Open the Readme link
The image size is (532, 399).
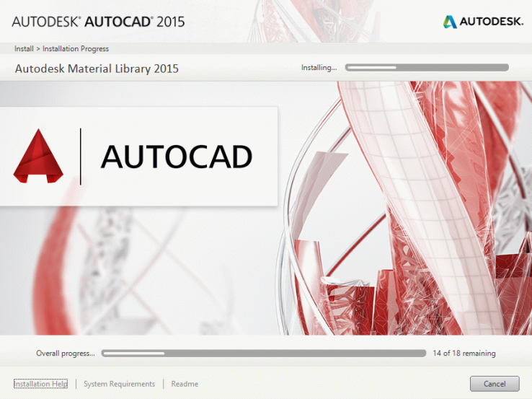pos(185,384)
